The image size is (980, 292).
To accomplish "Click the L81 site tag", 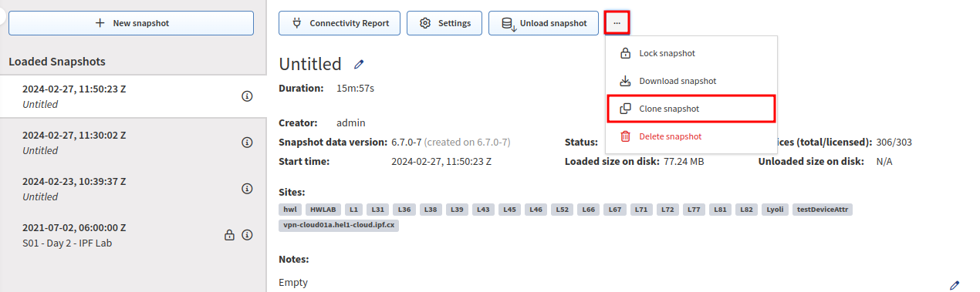I will click(x=721, y=210).
